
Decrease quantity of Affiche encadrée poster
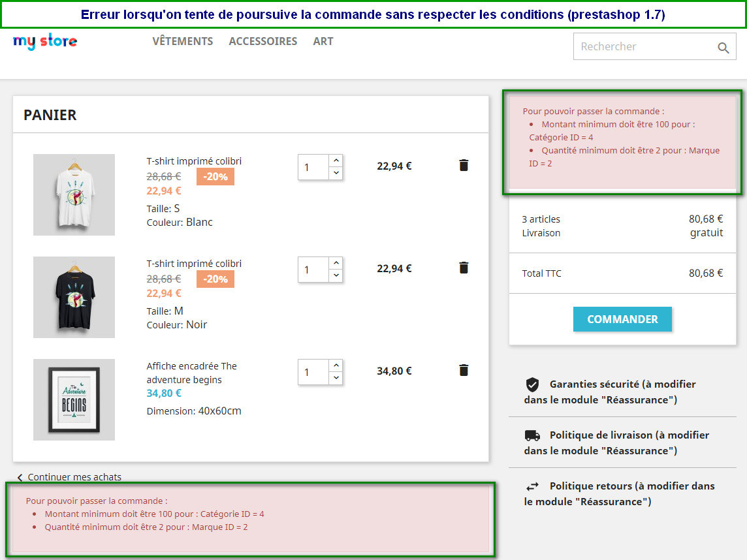click(x=336, y=378)
